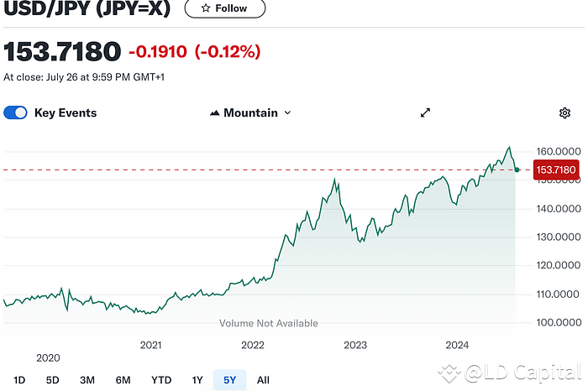Click the star icon on Follow
Image resolution: width=588 pixels, height=391 pixels.
[x=205, y=8]
